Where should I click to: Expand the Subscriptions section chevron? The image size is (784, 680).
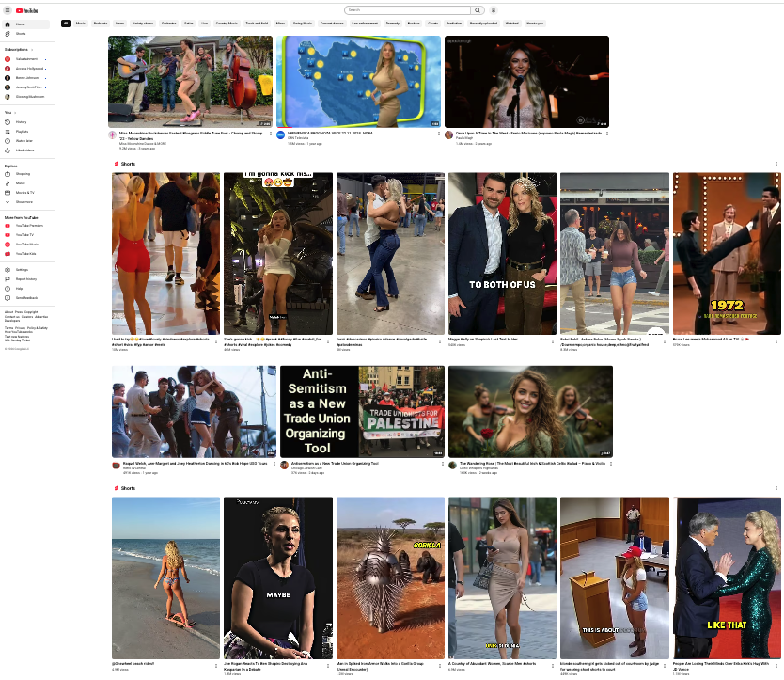[31, 49]
